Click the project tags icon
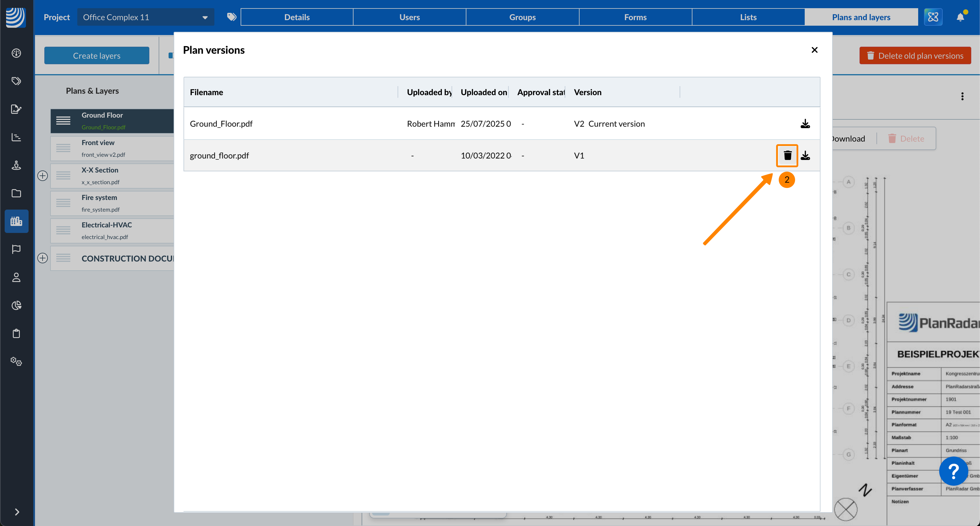This screenshot has width=980, height=526. pos(231,17)
